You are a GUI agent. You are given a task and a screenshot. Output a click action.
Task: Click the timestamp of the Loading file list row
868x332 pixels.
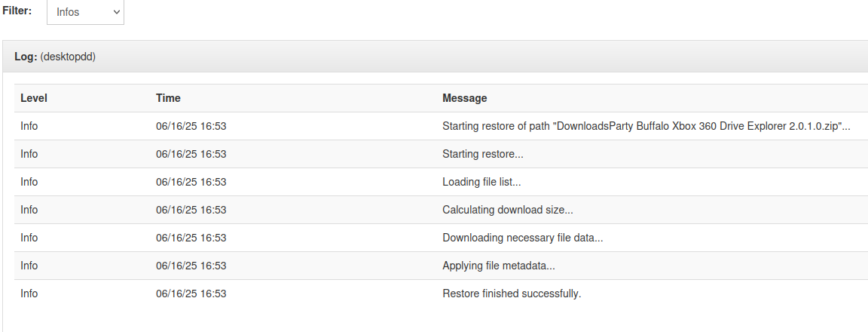191,182
